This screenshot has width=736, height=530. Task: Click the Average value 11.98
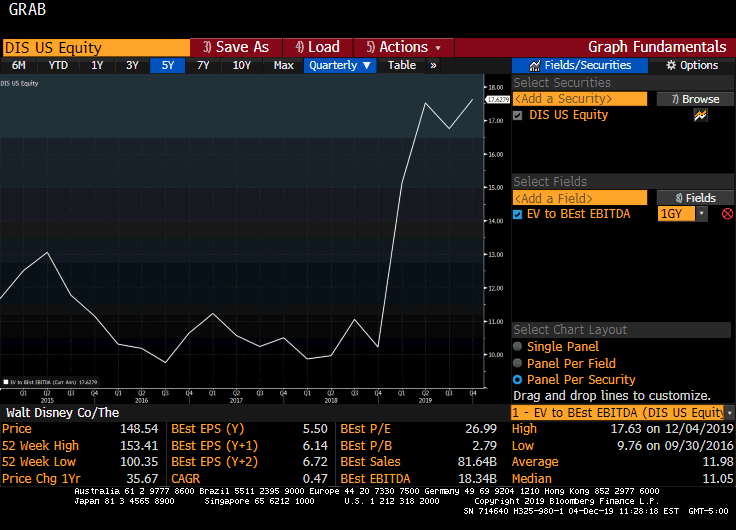point(718,462)
